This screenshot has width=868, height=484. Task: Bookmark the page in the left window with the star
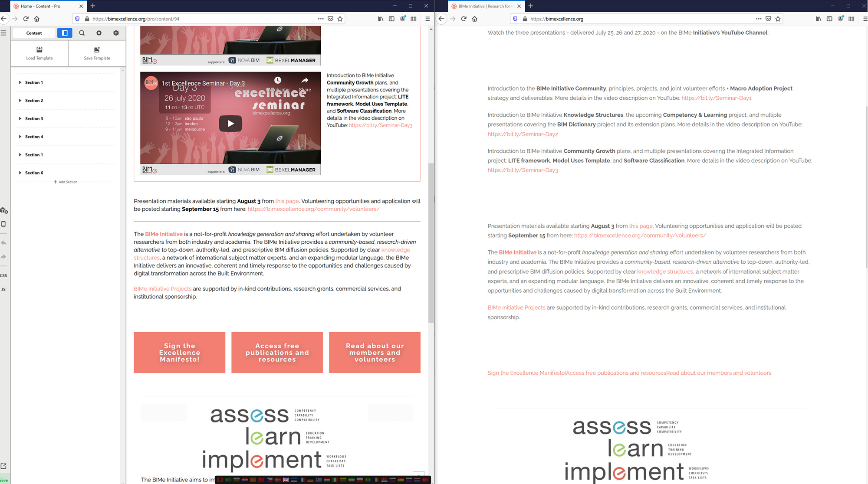(340, 19)
